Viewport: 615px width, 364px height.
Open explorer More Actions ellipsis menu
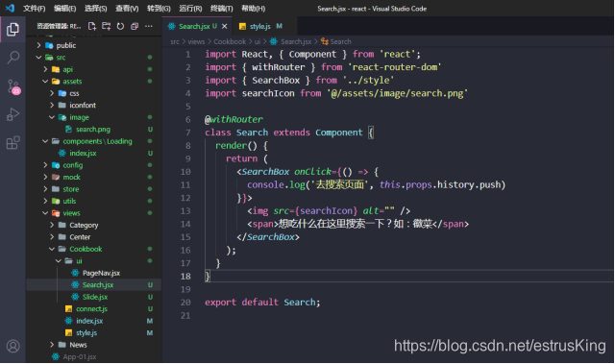(x=149, y=26)
